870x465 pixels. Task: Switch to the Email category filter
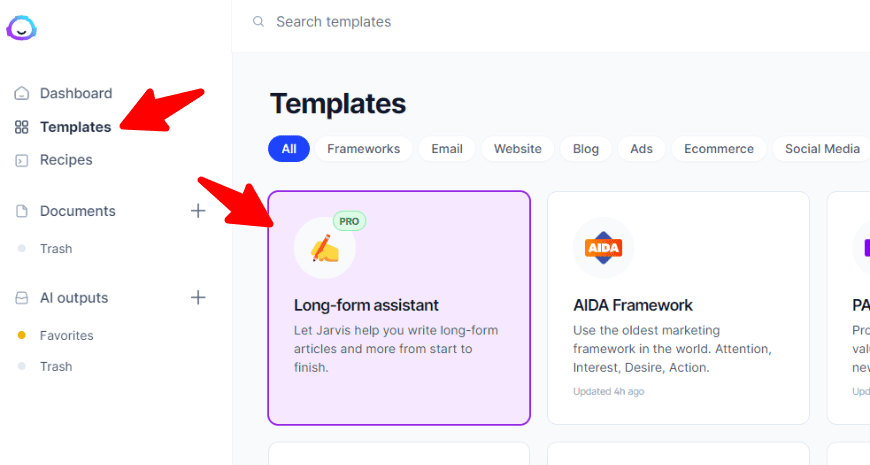click(x=447, y=149)
